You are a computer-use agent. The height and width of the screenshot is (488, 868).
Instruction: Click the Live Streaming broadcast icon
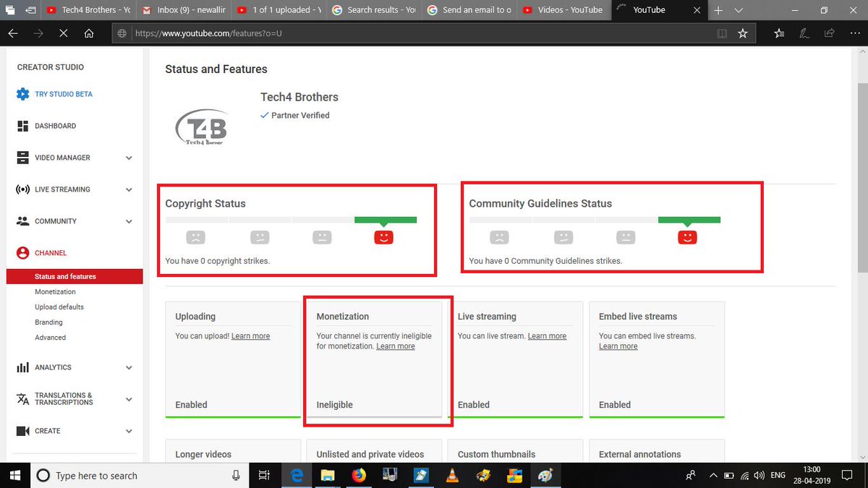(22, 189)
